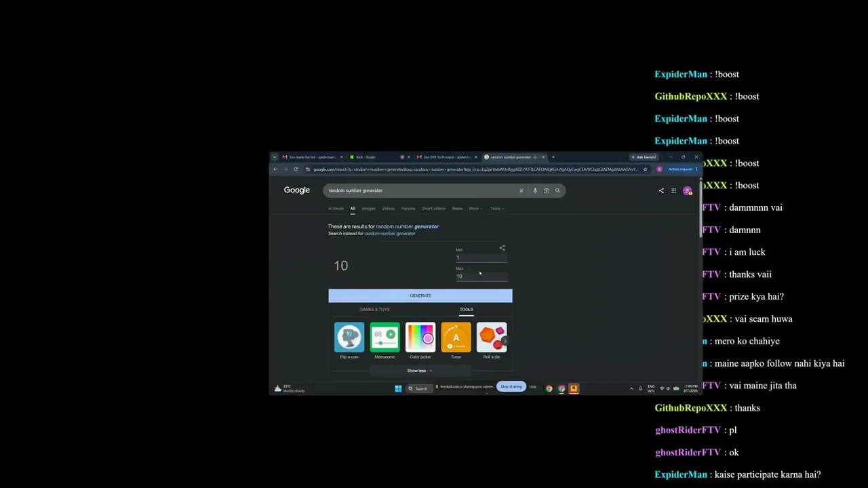This screenshot has width=868, height=488.
Task: Open the Google apps grid
Action: pos(673,190)
